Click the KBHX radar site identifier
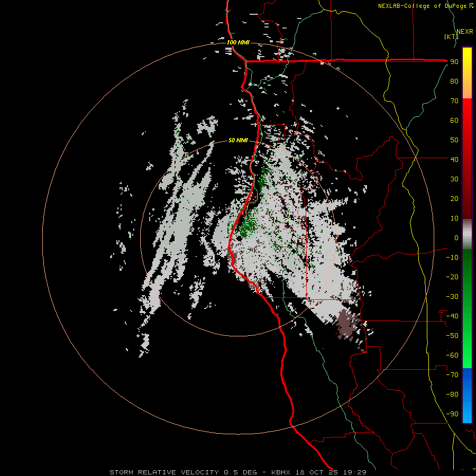The image size is (476, 476). pyautogui.click(x=281, y=472)
